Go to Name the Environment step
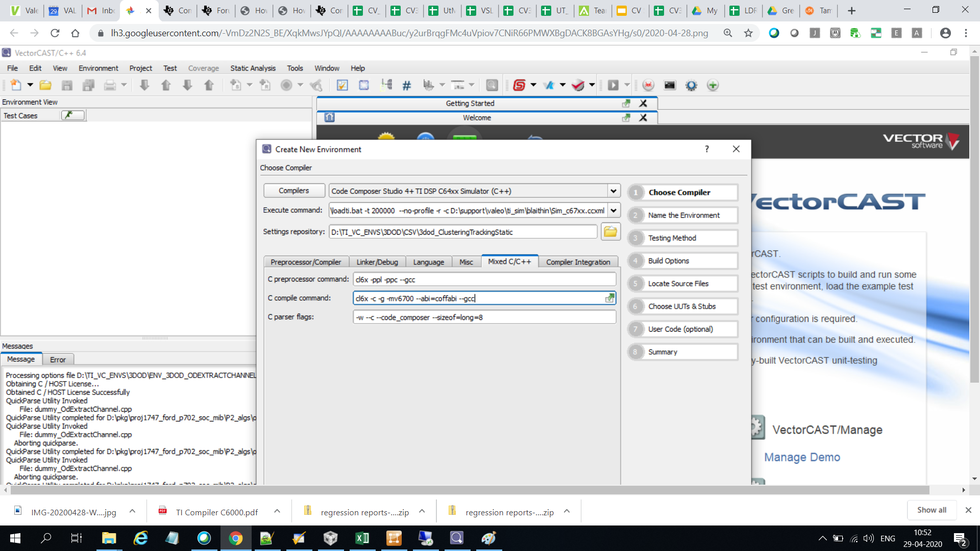 click(x=683, y=215)
